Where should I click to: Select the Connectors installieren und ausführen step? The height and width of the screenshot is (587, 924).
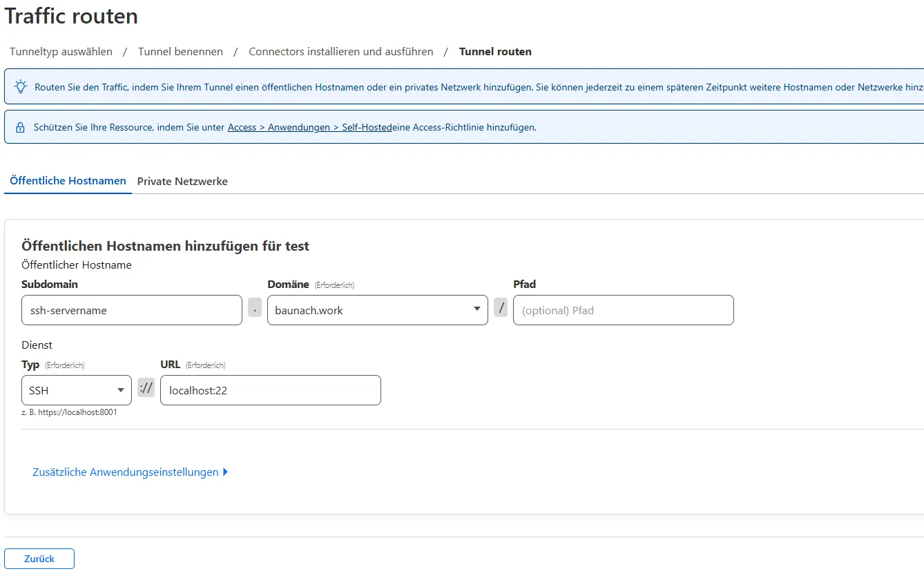pos(340,52)
